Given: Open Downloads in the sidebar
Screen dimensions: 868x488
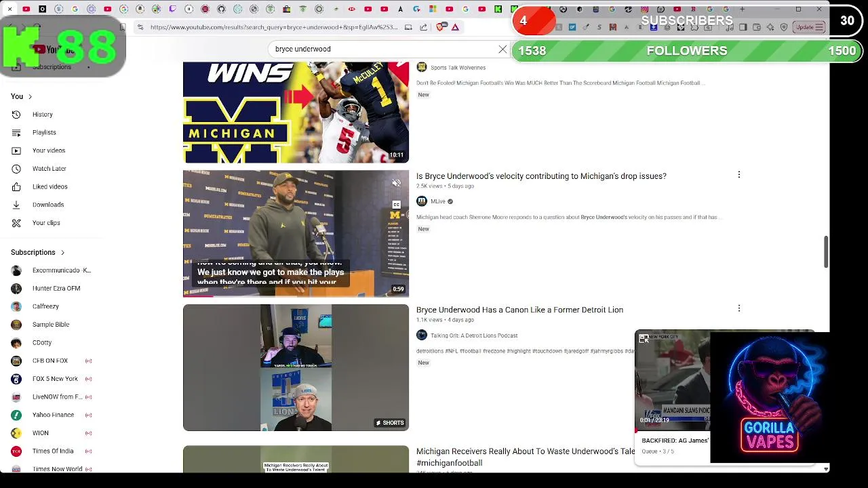Looking at the screenshot, I should (48, 205).
